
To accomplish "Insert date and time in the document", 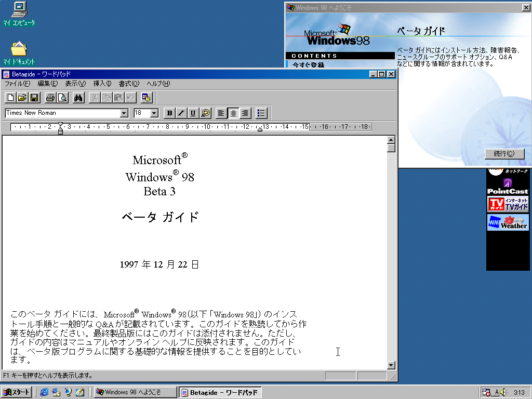I will point(147,97).
